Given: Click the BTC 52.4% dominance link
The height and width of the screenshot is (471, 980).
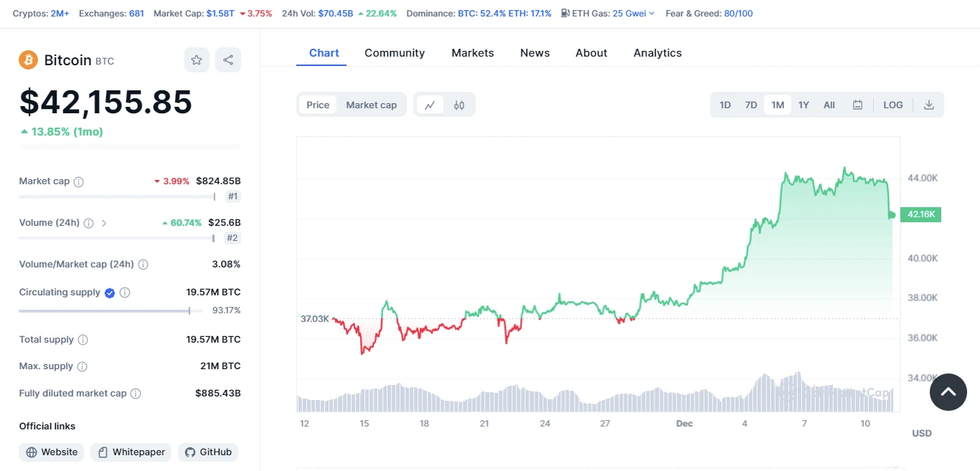Looking at the screenshot, I should pos(482,13).
